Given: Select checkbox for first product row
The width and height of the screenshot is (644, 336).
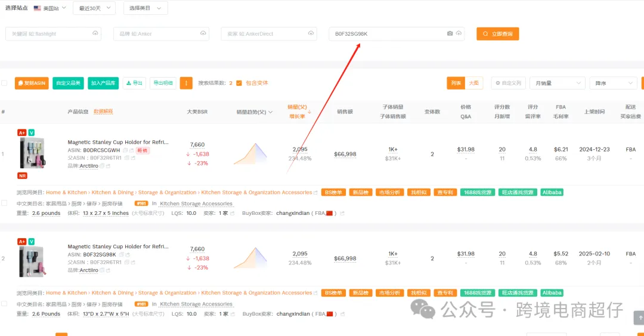Looking at the screenshot, I should coord(4,203).
